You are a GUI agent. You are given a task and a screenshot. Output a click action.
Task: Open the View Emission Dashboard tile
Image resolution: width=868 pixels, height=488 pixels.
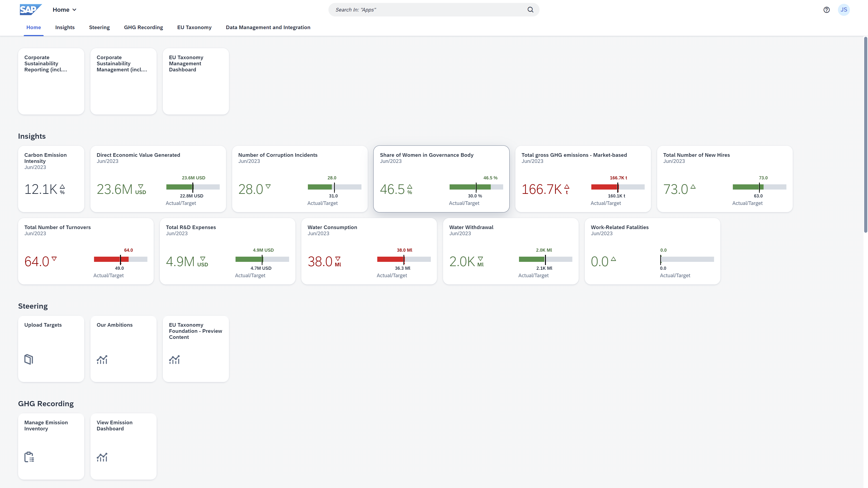123,446
